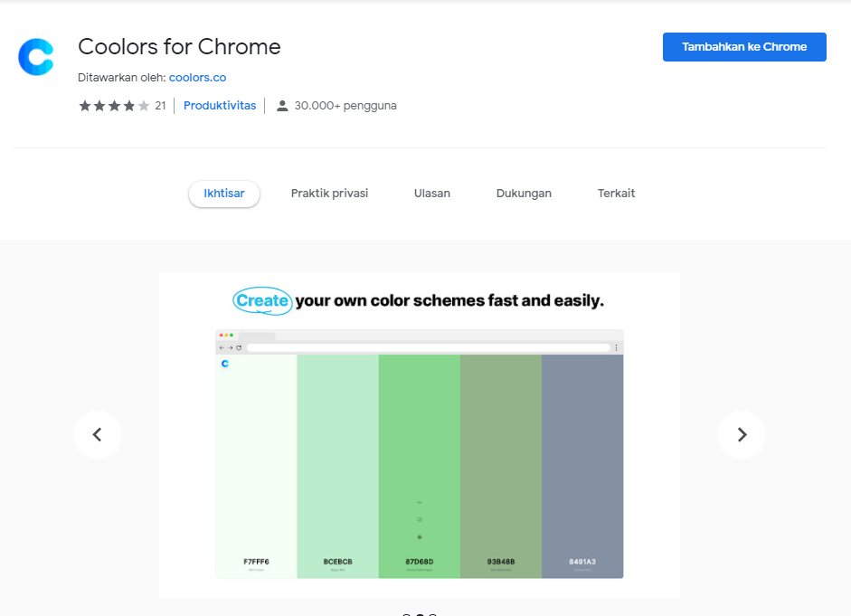This screenshot has height=616, width=851.
Task: View the Terkait tab
Action: click(616, 193)
